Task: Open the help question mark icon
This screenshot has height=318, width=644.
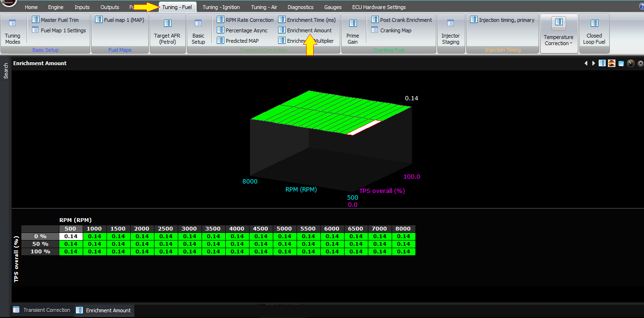Action: [x=641, y=6]
